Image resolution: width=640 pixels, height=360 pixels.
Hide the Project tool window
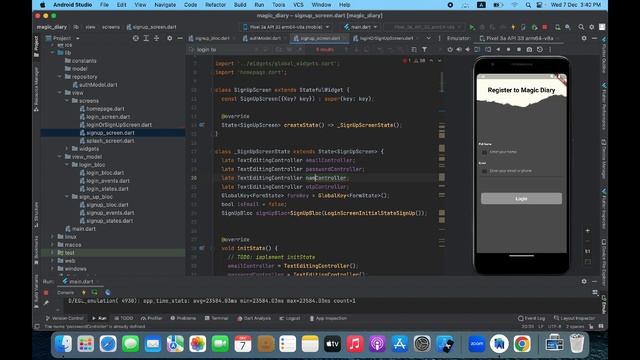(x=180, y=38)
